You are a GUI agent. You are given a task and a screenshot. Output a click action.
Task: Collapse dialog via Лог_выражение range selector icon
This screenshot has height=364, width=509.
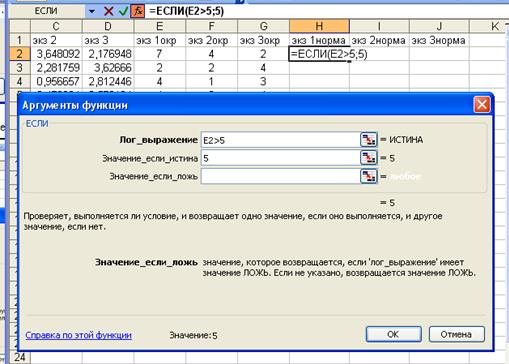click(368, 140)
